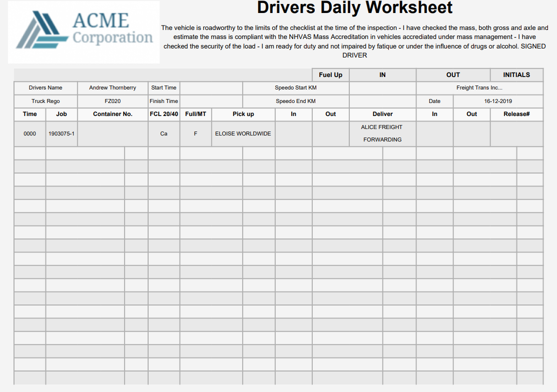Click the Container No. column header

click(x=113, y=114)
